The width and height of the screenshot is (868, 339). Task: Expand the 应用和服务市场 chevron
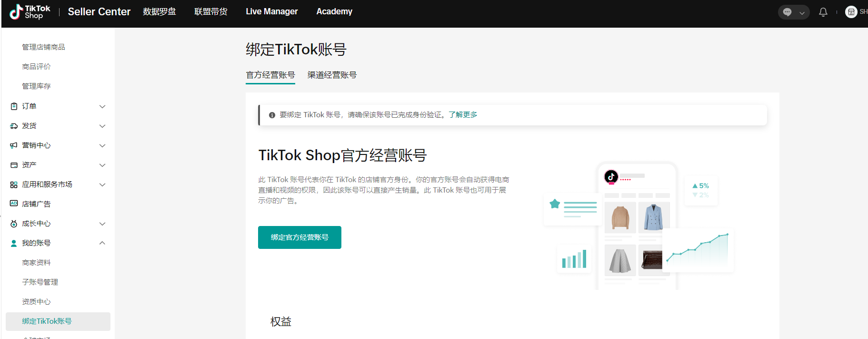(x=102, y=185)
